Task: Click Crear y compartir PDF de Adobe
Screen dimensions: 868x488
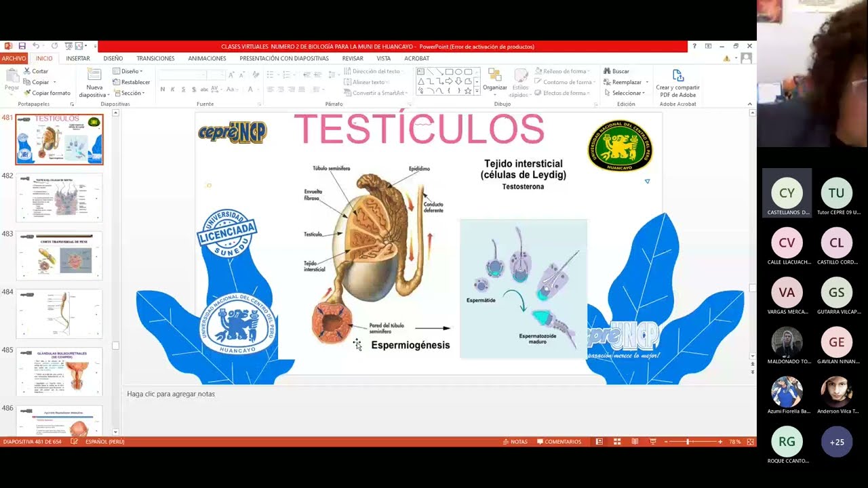Action: point(677,83)
